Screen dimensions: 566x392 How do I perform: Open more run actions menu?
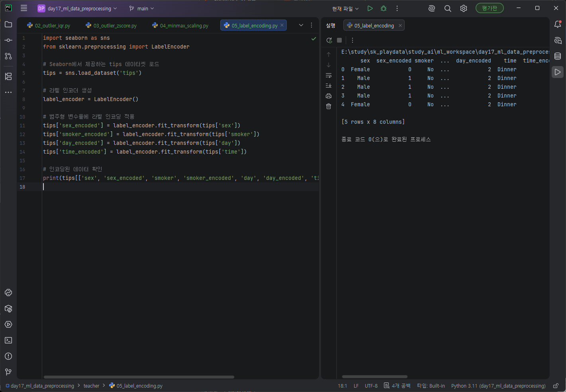[x=397, y=8]
